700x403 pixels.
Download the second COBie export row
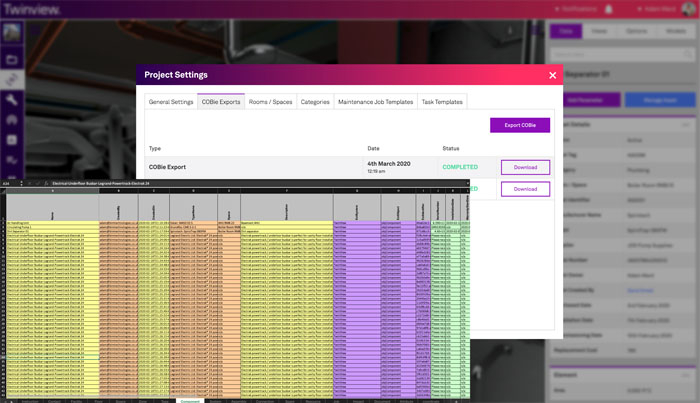click(x=525, y=188)
